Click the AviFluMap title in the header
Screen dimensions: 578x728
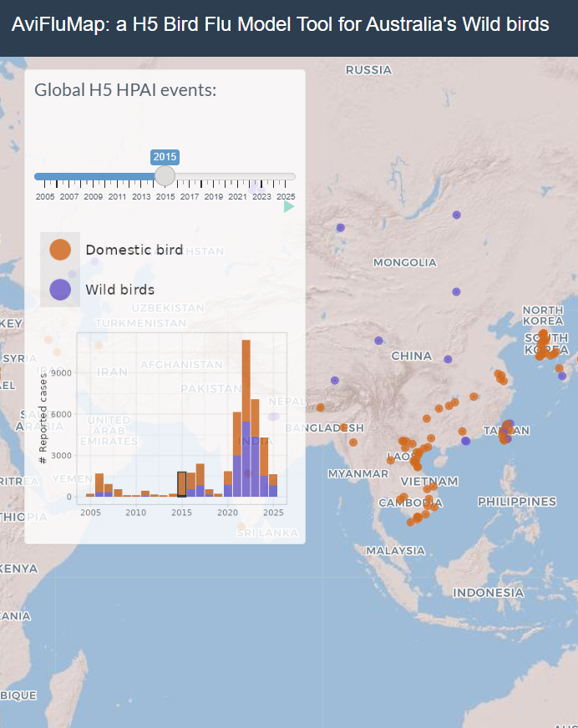pos(280,25)
